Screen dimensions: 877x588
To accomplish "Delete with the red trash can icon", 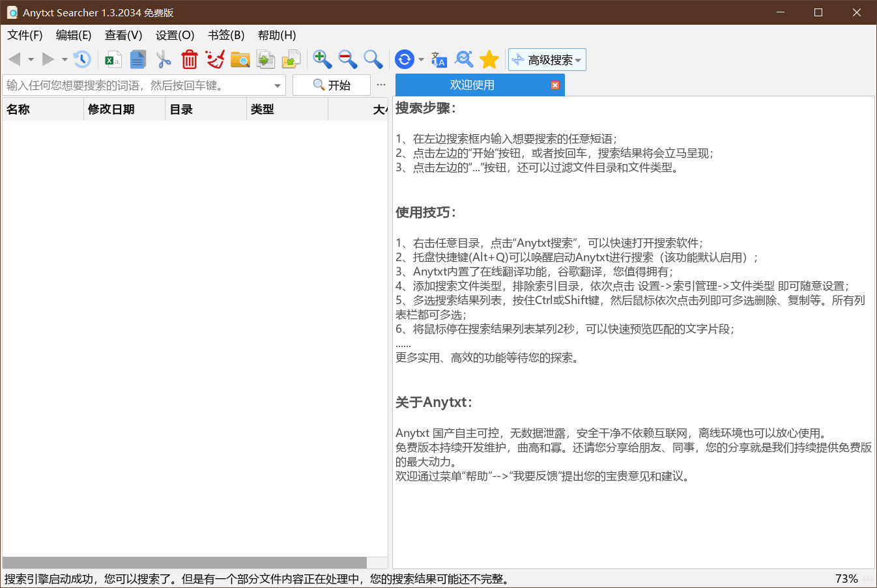I will 189,59.
